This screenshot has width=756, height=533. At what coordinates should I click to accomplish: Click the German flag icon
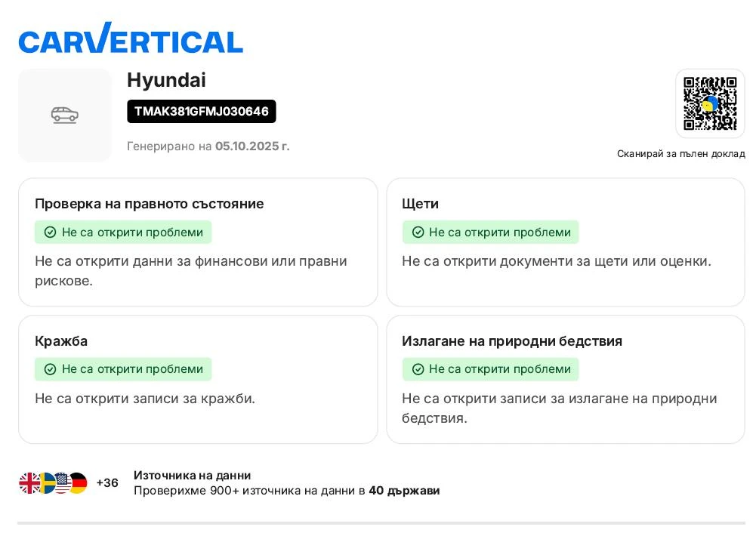click(78, 483)
